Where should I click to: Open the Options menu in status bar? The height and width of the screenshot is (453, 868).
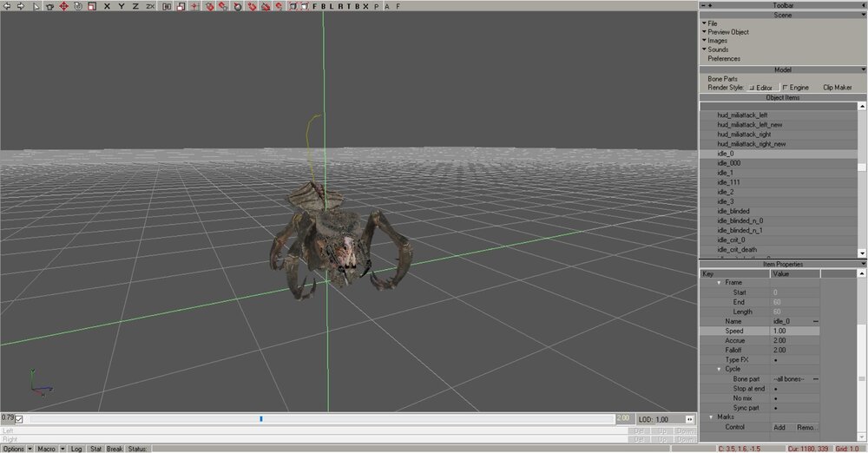pyautogui.click(x=13, y=449)
